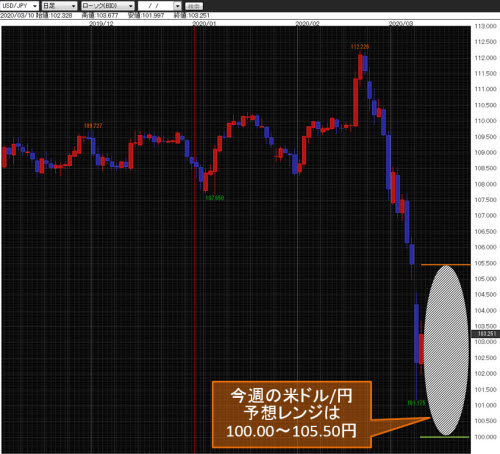The height and width of the screenshot is (454, 500).
Task: Click the 112.226 high price label
Action: point(360,46)
